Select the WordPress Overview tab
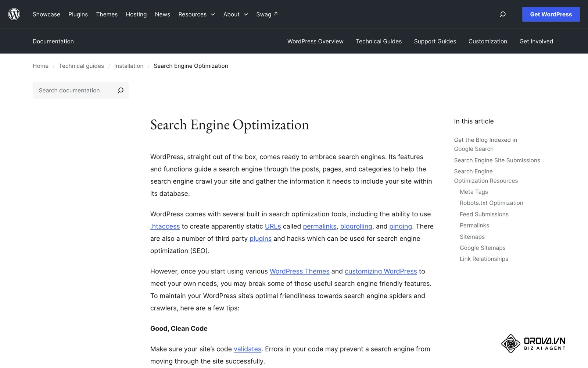588x368 pixels. 315,41
